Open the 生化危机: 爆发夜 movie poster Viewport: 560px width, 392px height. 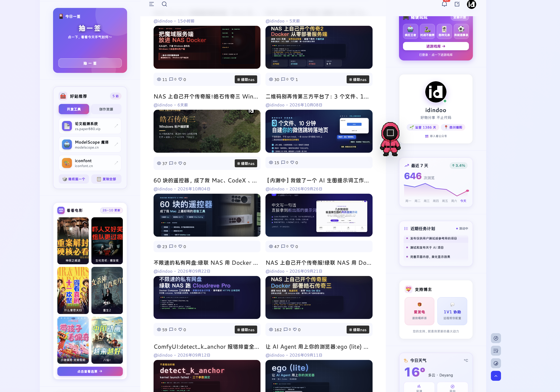coord(107,241)
